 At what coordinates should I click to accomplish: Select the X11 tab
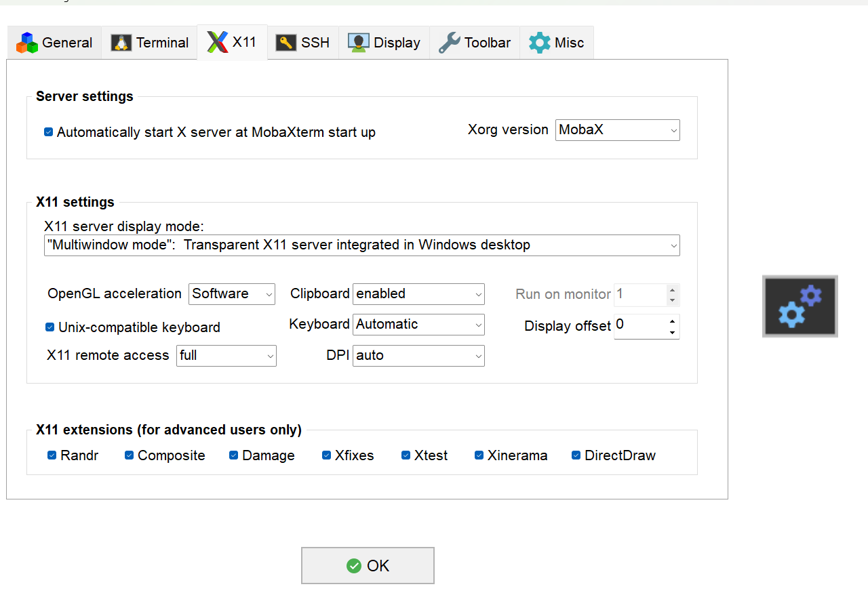232,42
